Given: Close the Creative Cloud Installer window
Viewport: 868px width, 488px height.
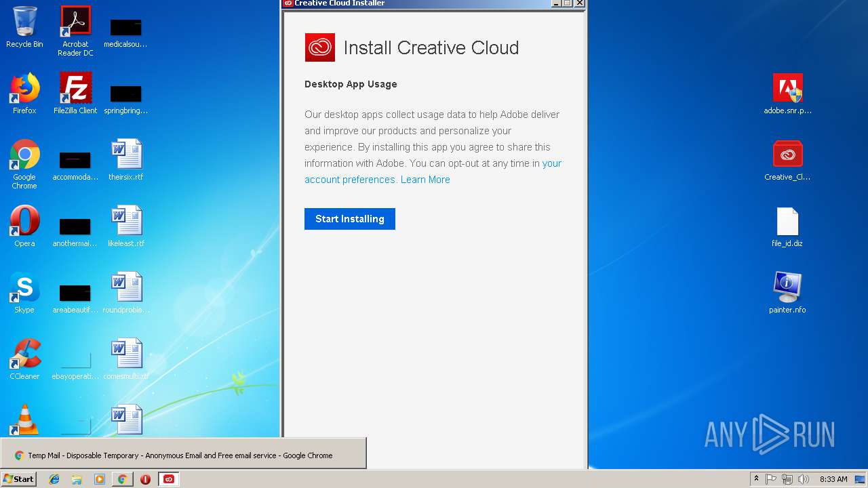Looking at the screenshot, I should 580,3.
